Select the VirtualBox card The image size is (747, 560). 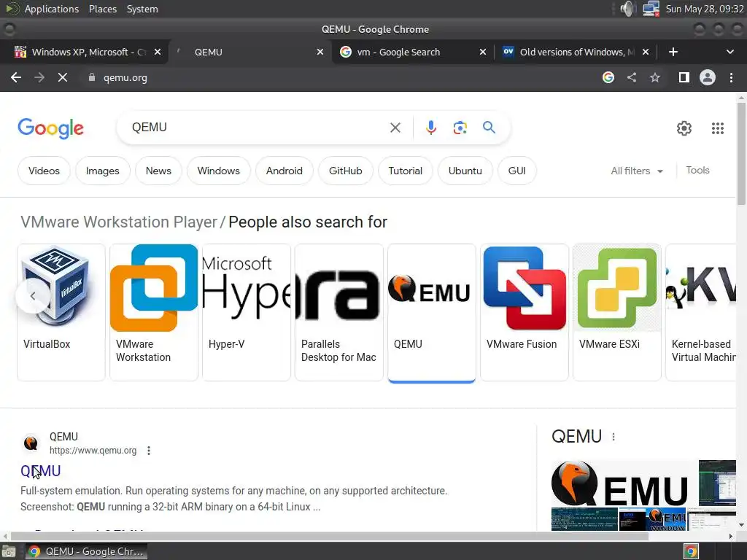click(61, 312)
